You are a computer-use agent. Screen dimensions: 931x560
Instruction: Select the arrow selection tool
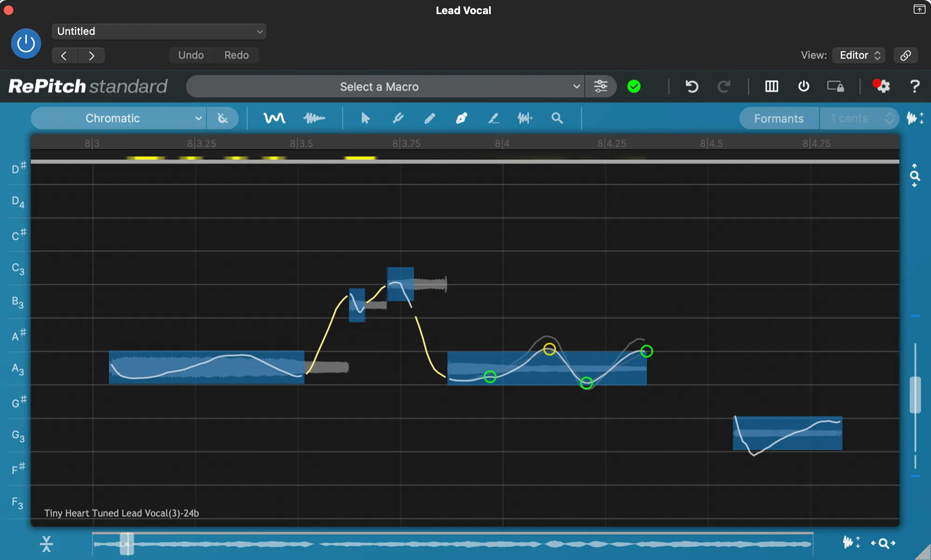[365, 118]
